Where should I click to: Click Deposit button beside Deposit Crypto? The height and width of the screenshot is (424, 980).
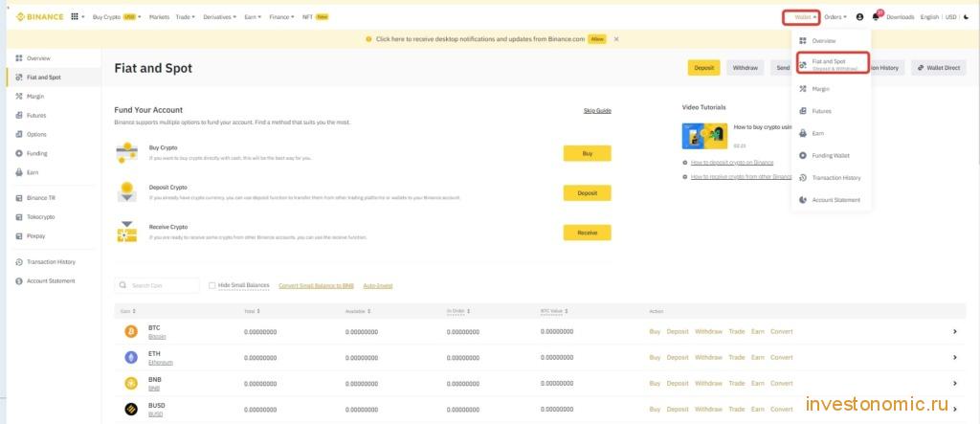(x=587, y=193)
